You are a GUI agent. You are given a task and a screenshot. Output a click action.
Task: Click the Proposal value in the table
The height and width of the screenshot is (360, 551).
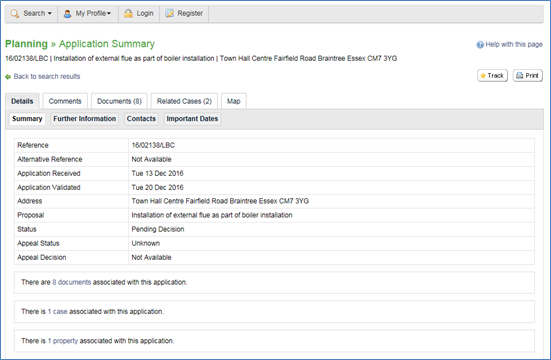(x=212, y=215)
